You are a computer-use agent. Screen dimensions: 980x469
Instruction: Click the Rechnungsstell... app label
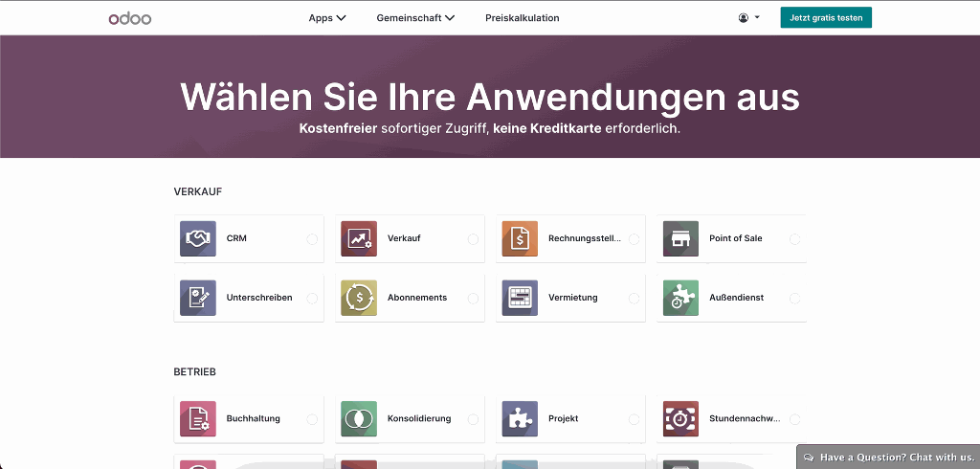pos(585,238)
